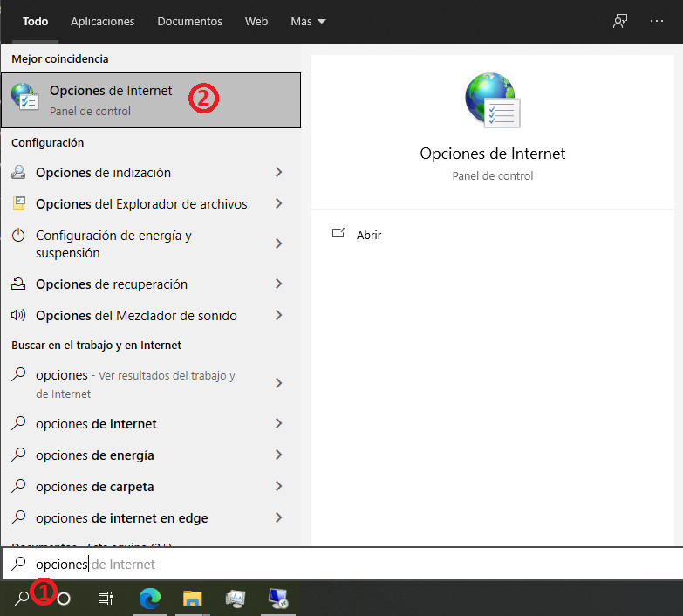Click the Opciones de indización icon
Image resolution: width=683 pixels, height=616 pixels.
tap(18, 172)
